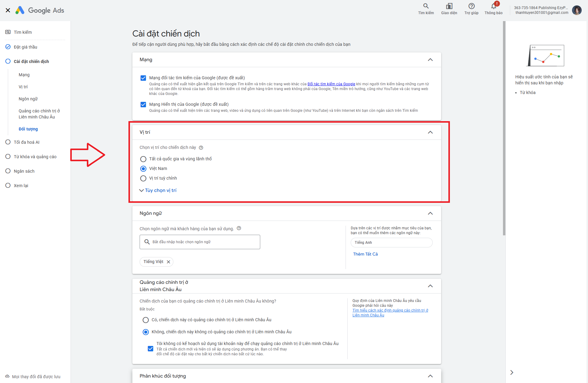Viewport: 588px width, 383px height.
Task: Collapse the Quảng cáo chính trị section
Action: [430, 286]
